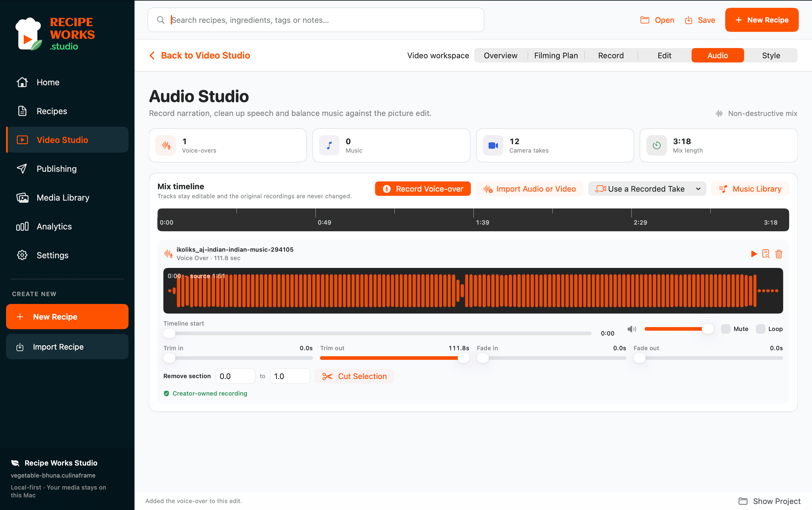Open the Recipes sidebar page

(x=67, y=111)
